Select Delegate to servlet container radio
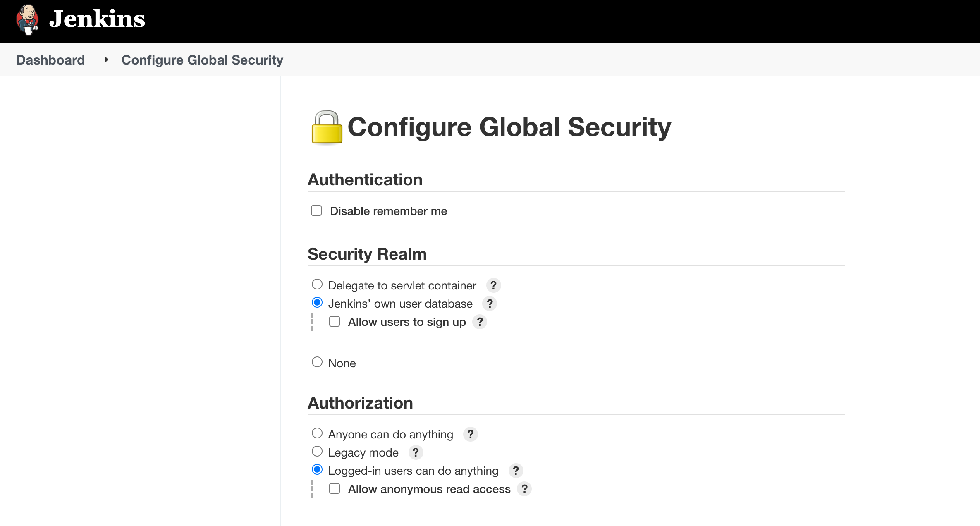The image size is (980, 526). click(317, 285)
